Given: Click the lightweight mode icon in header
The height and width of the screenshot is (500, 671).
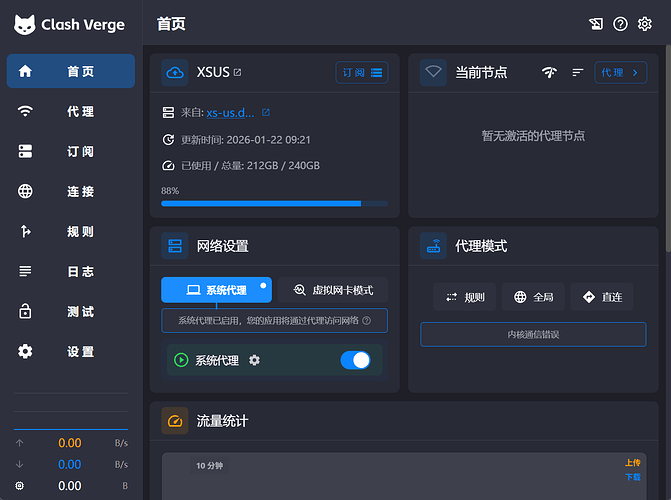Looking at the screenshot, I should click(596, 24).
